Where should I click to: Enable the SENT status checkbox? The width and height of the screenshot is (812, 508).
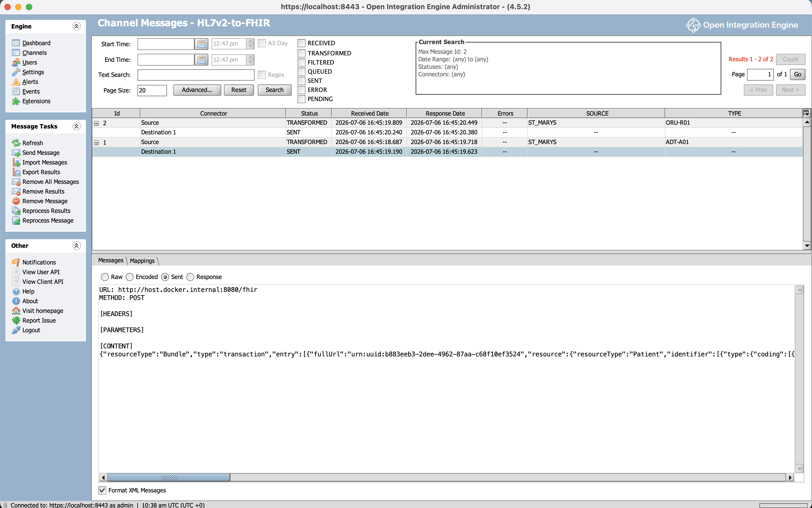click(x=301, y=81)
